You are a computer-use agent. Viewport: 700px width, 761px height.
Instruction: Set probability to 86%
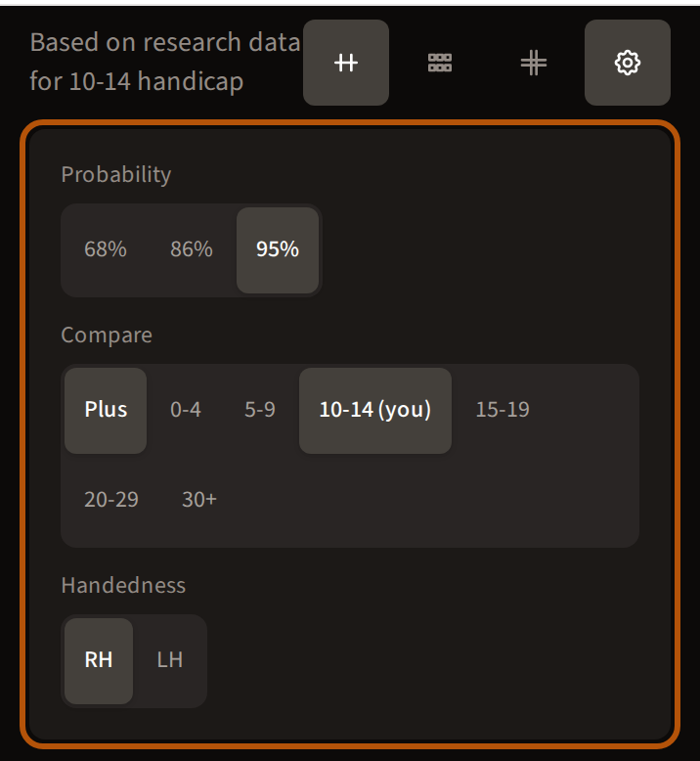pyautogui.click(x=191, y=250)
